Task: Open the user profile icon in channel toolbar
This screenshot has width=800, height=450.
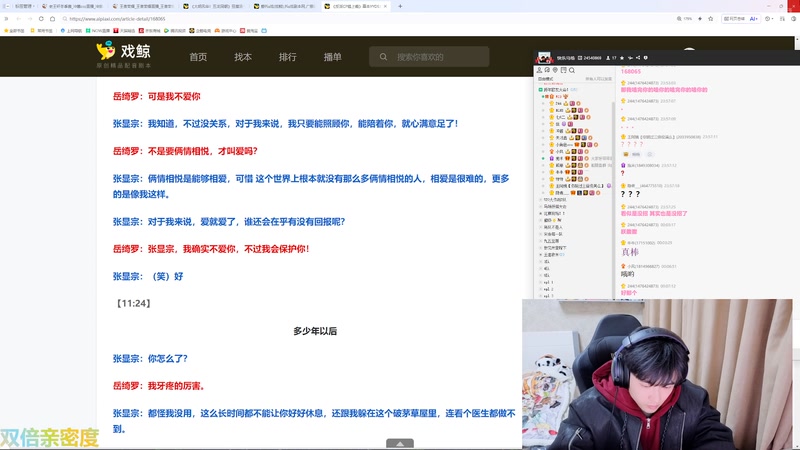Action: pos(539,70)
